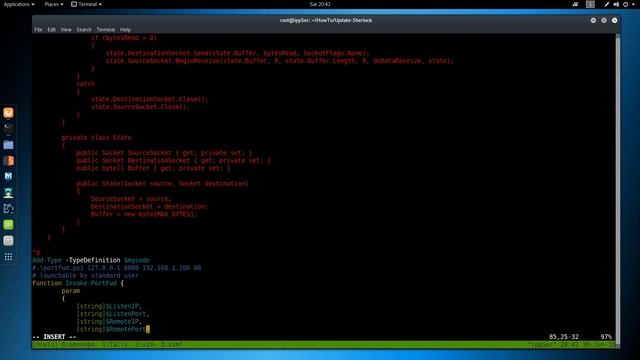Screen dimensions: 640x360
Task: Open the white swirl icon above the green dock icon
Action: point(8,209)
